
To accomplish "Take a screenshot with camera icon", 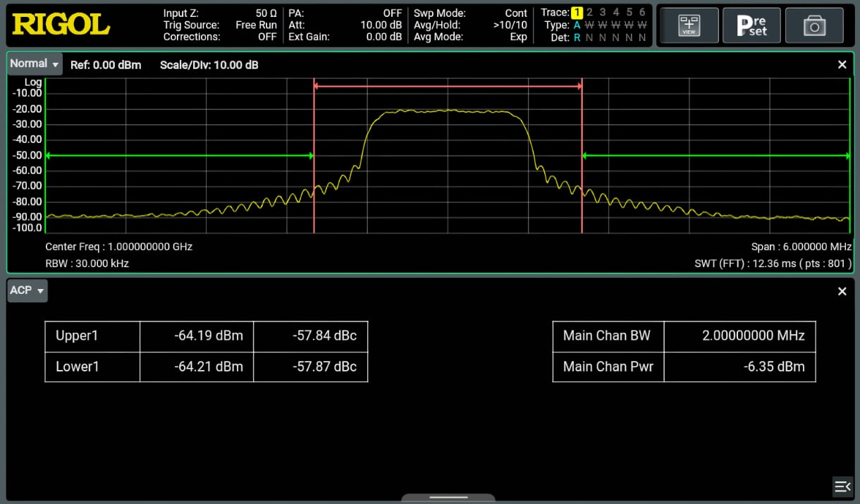I will tap(814, 25).
